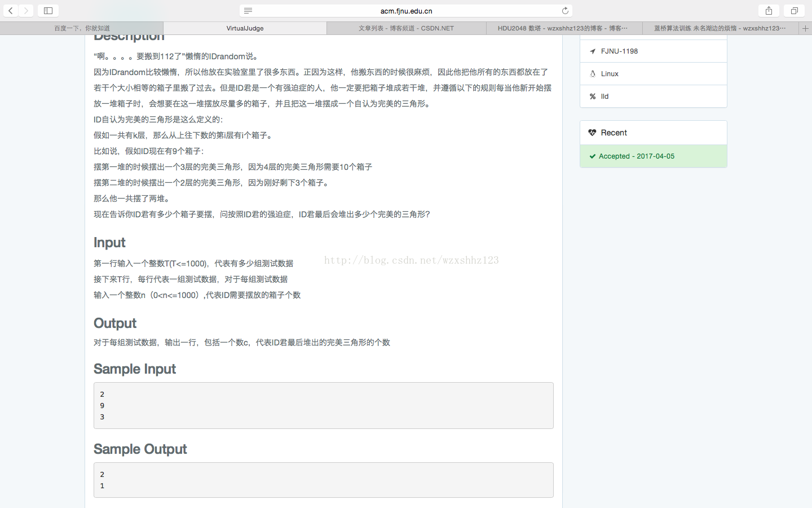Click the acm.fjnu.edu.cn address field
Viewport: 812px width, 508px height.
pyautogui.click(x=406, y=11)
